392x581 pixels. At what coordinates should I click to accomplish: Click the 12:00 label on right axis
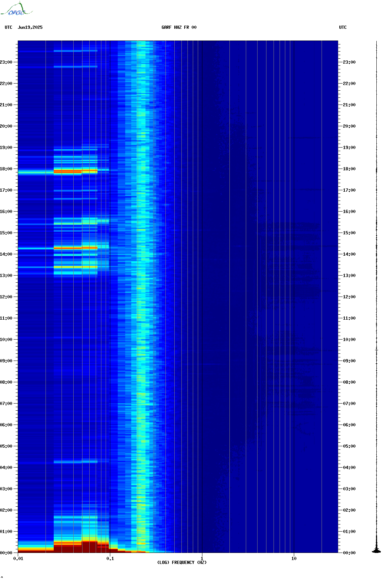(x=349, y=297)
